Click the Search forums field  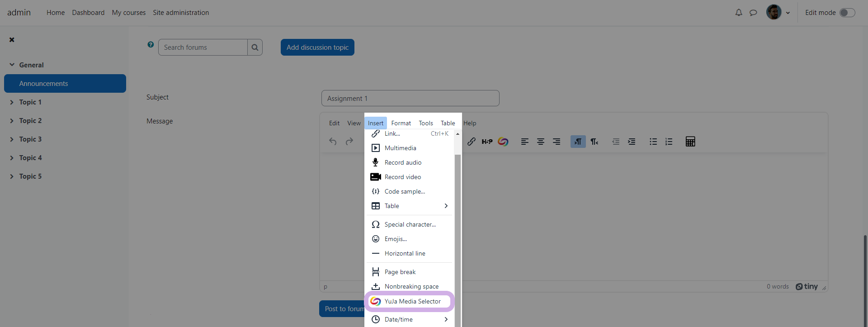[203, 47]
